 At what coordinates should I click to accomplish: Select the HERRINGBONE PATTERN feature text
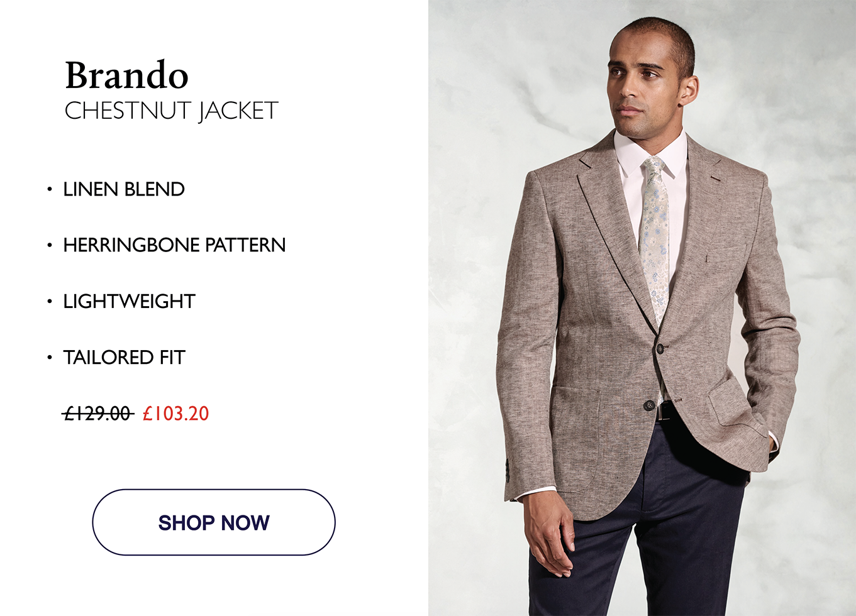[175, 245]
